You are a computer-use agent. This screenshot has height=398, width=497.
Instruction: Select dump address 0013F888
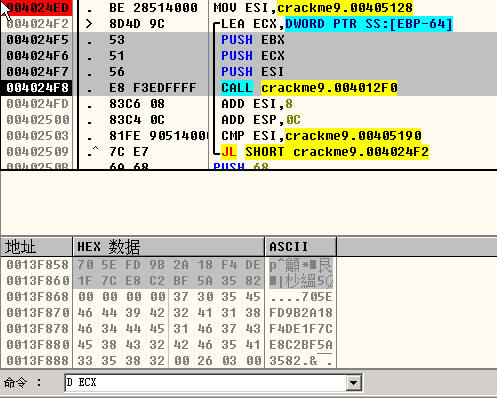click(x=38, y=361)
